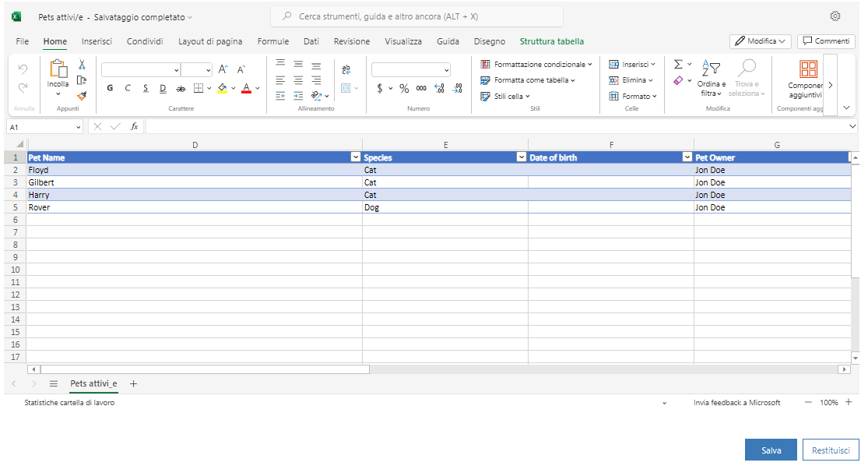Open Stili cella menu

(505, 97)
